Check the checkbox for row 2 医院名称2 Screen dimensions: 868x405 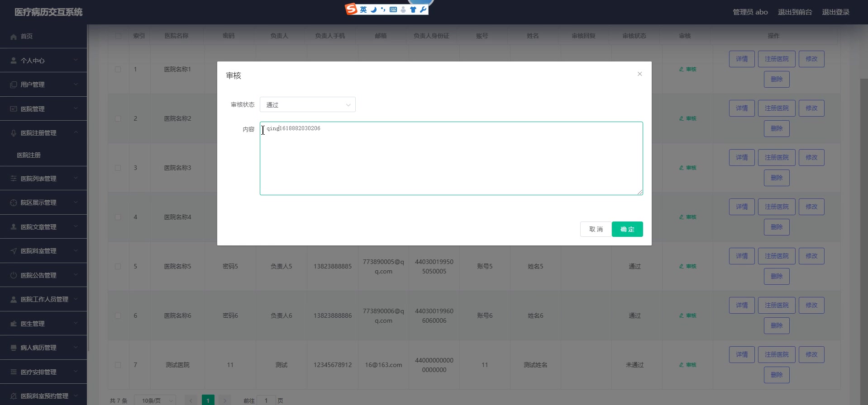coord(118,118)
